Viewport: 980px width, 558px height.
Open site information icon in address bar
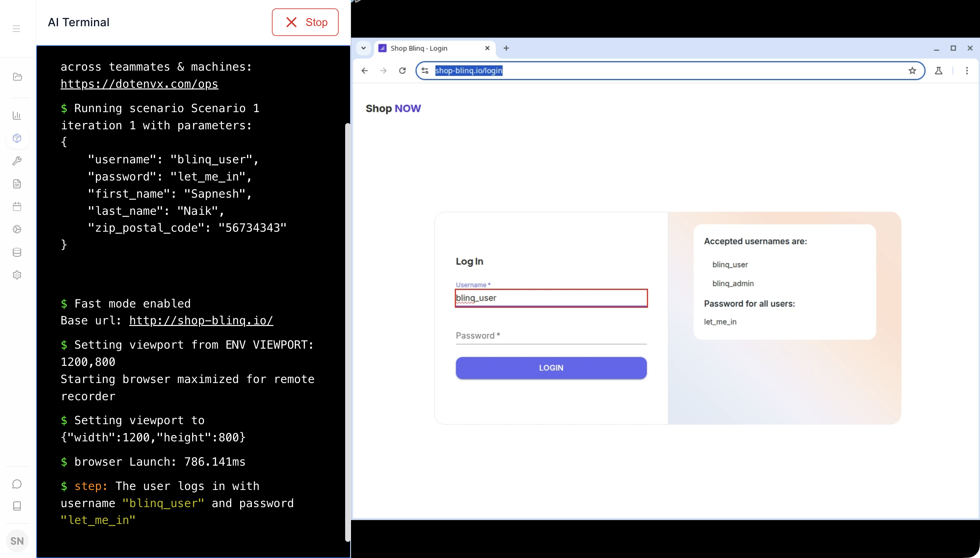click(425, 71)
